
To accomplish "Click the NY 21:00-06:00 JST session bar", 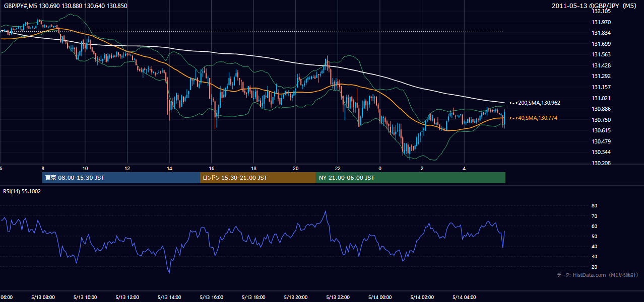I will 411,178.
